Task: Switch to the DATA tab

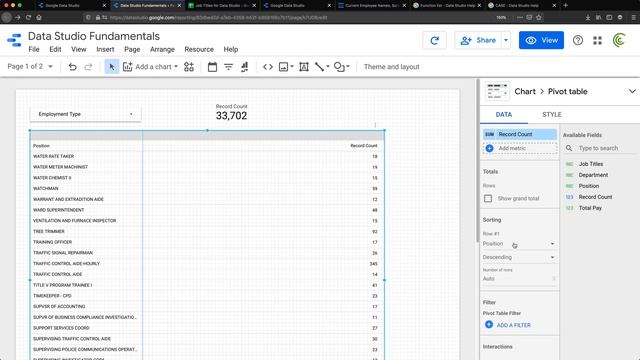Action: click(504, 115)
